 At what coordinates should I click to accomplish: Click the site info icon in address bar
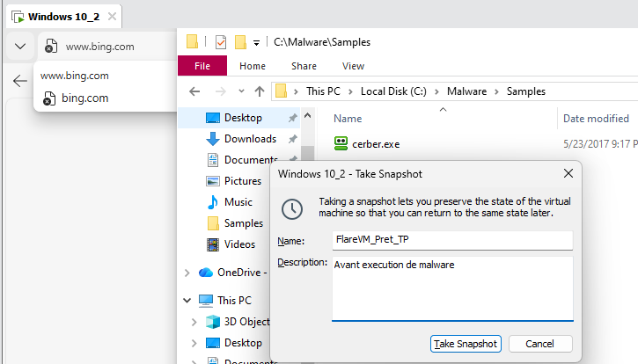(51, 47)
